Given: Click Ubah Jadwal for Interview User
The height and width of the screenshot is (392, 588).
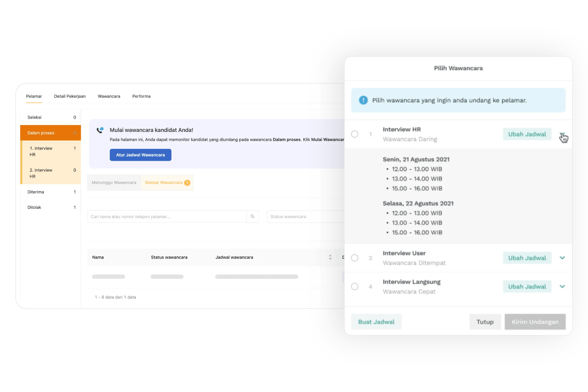Looking at the screenshot, I should (527, 258).
